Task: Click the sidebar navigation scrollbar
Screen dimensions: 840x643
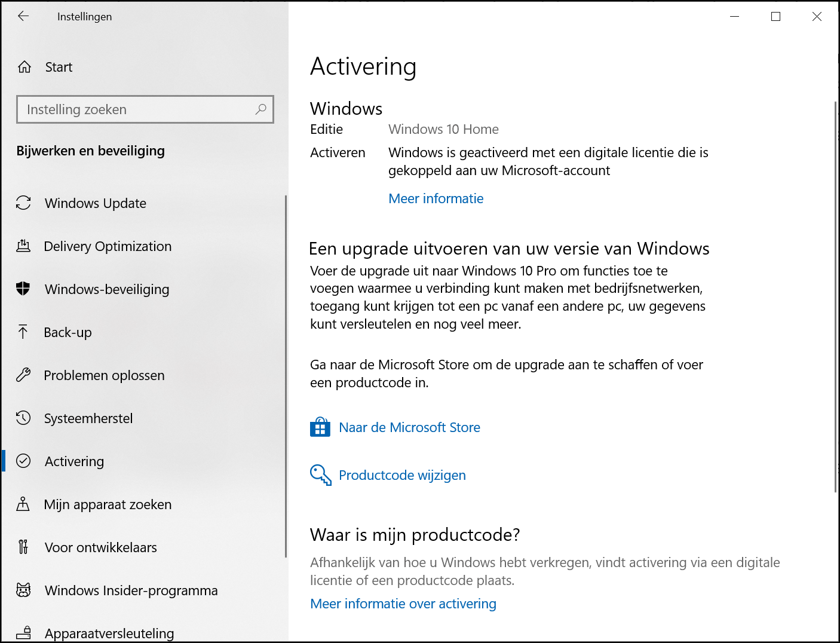Action: pyautogui.click(x=286, y=376)
